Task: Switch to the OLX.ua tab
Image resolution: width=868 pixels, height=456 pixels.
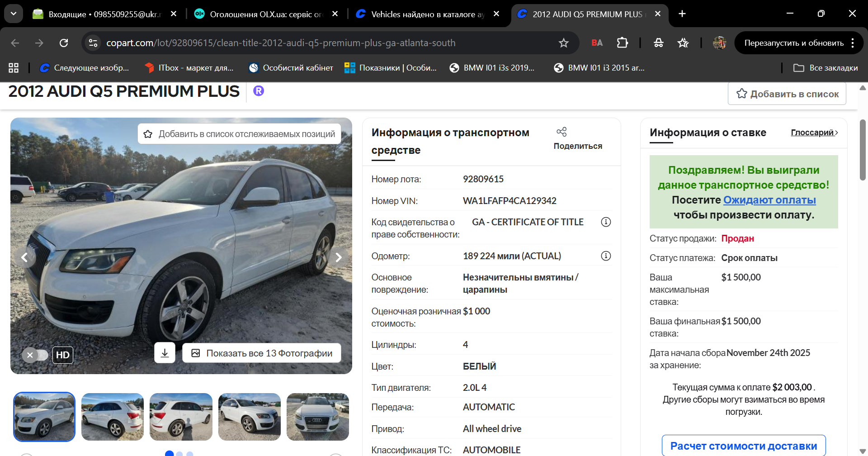Action: pyautogui.click(x=266, y=14)
